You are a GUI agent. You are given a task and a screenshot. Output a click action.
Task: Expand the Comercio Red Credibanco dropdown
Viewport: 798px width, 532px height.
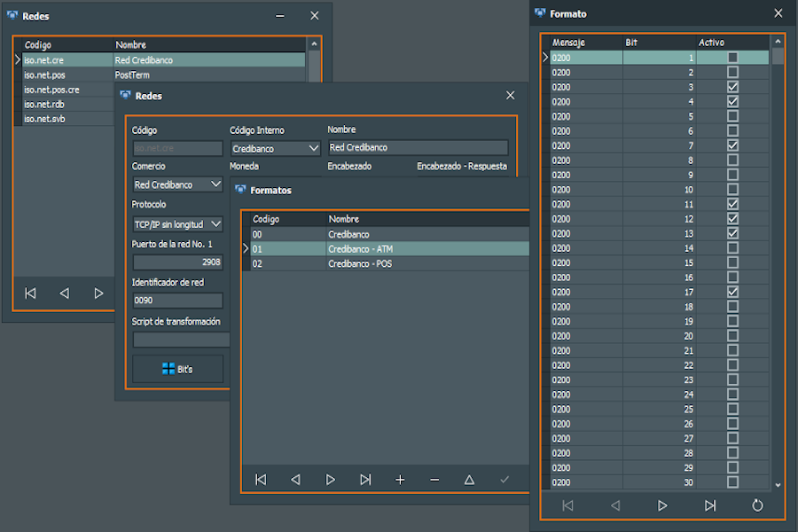[214, 184]
